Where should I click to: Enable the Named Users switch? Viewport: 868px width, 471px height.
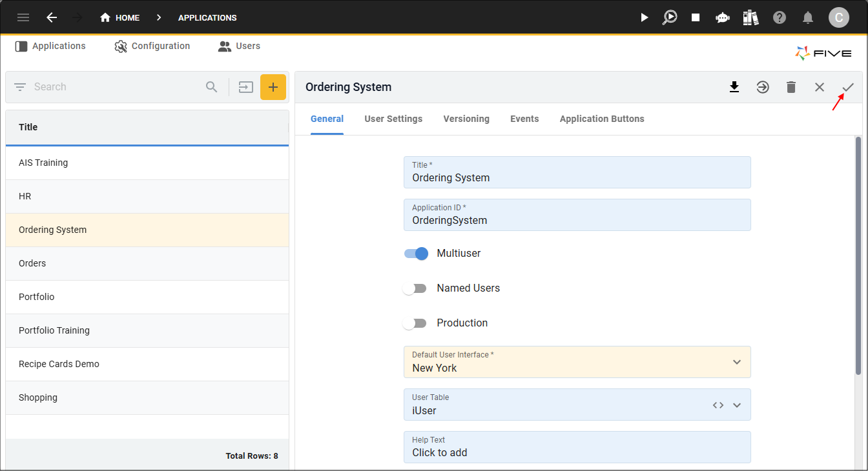tap(415, 288)
